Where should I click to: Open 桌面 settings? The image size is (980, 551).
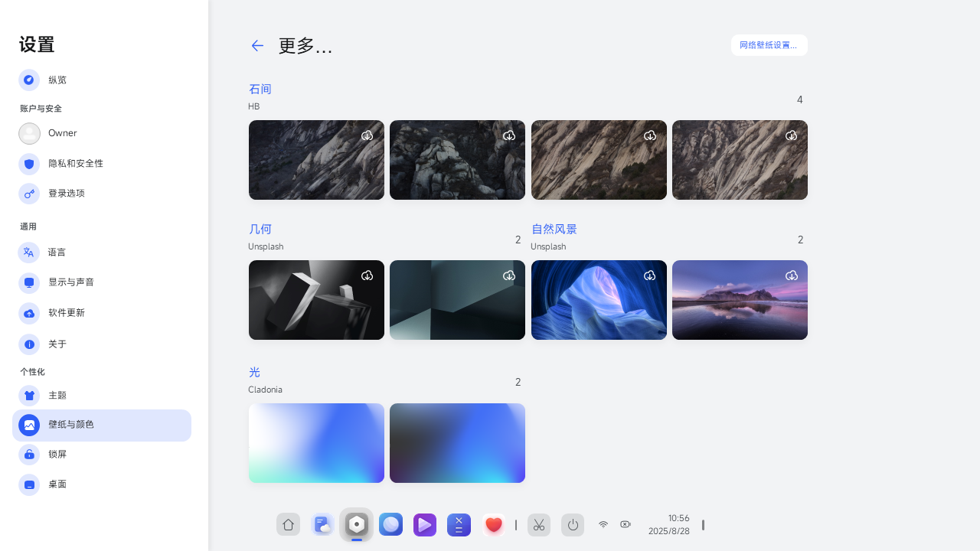pyautogui.click(x=102, y=484)
